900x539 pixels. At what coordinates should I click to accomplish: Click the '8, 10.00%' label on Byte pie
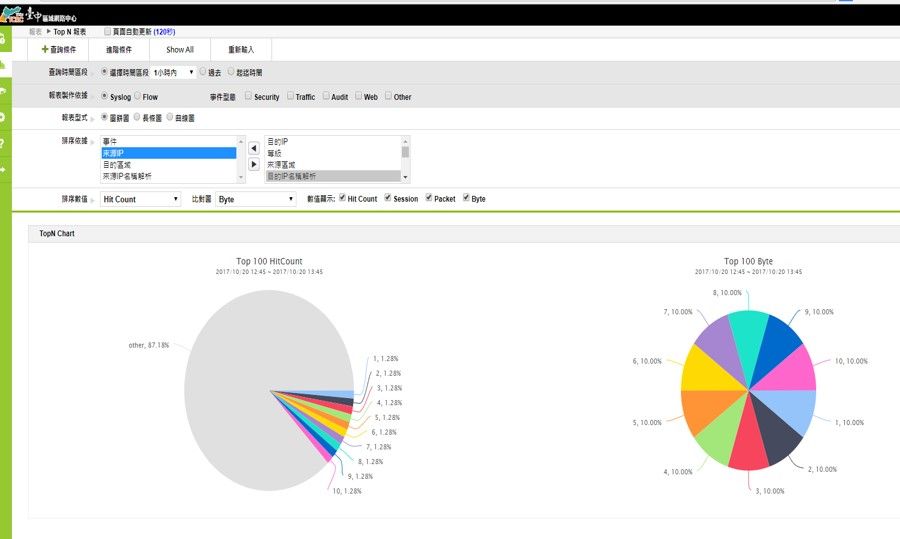tap(727, 293)
